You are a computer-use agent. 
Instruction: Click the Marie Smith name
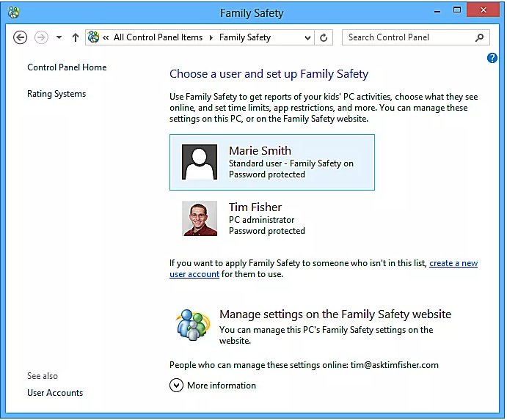[260, 150]
